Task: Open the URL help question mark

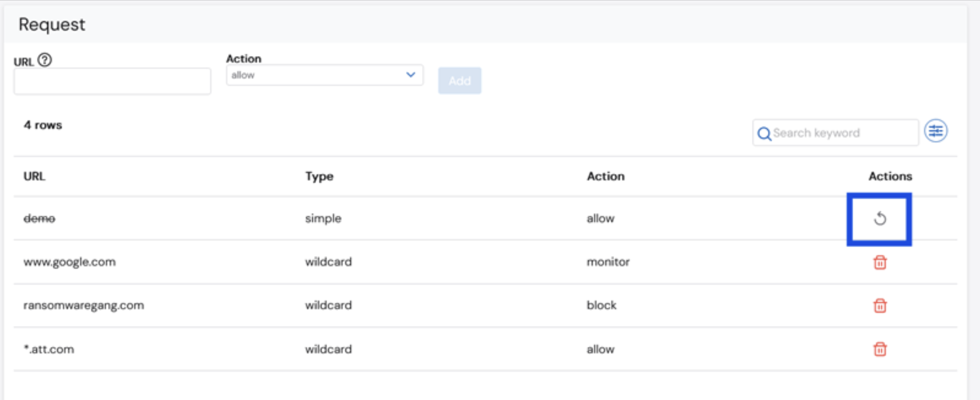Action: pos(45,60)
